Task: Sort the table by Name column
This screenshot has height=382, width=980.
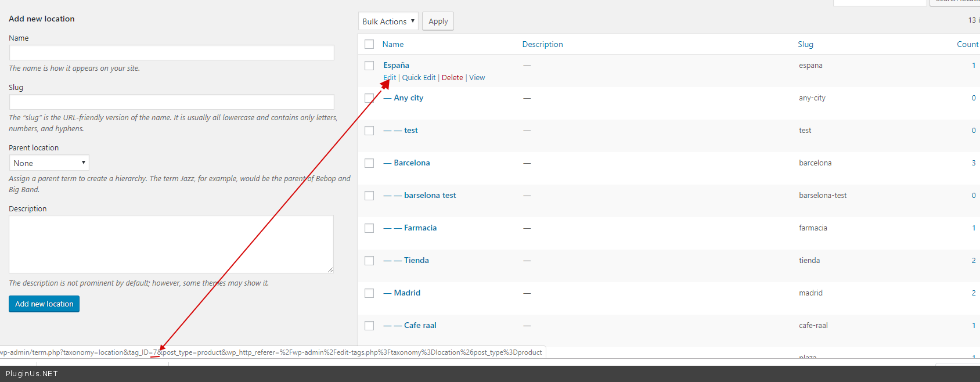Action: [392, 44]
